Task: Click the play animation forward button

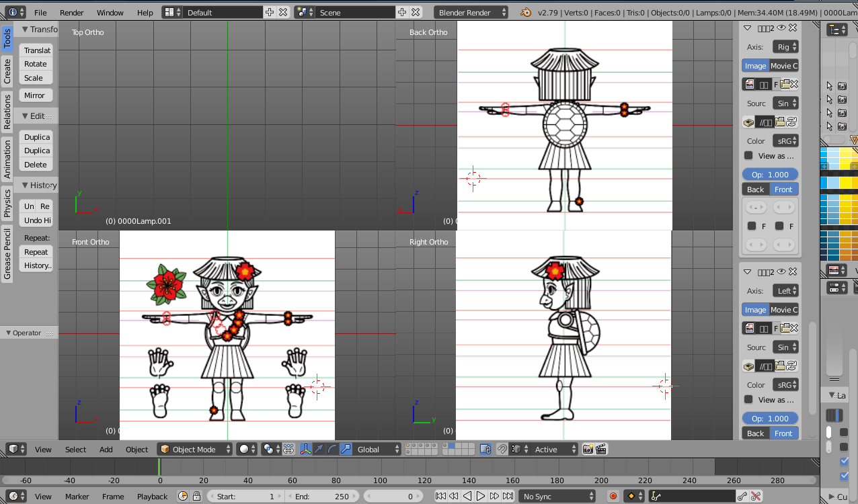Action: pos(481,497)
